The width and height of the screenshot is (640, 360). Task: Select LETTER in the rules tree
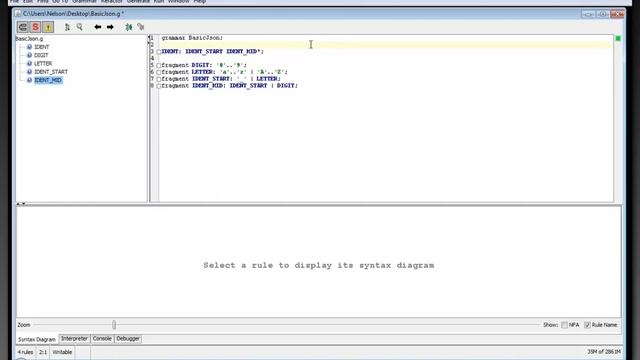[x=43, y=64]
